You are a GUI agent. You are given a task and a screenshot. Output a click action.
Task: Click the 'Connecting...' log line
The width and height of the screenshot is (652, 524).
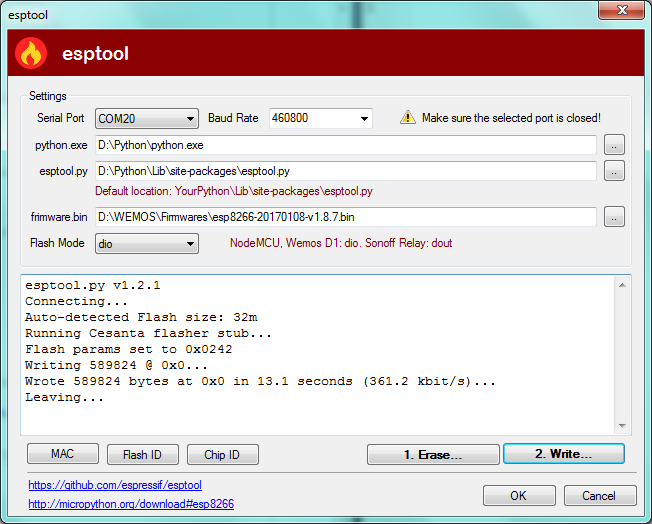pyautogui.click(x=76, y=302)
